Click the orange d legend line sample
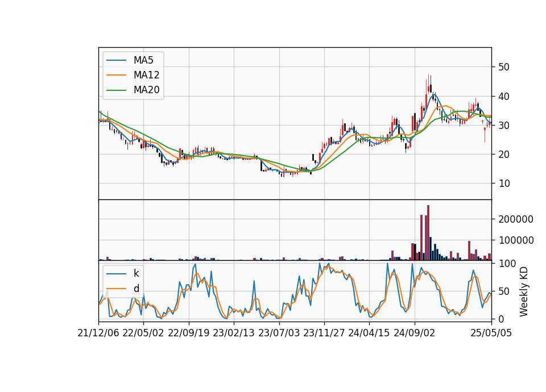 [x=116, y=289]
